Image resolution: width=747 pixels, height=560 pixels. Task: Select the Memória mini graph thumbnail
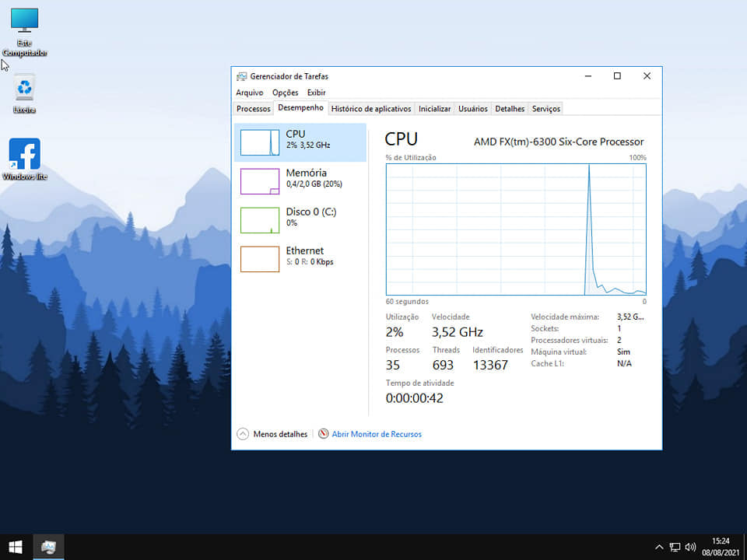pyautogui.click(x=260, y=181)
